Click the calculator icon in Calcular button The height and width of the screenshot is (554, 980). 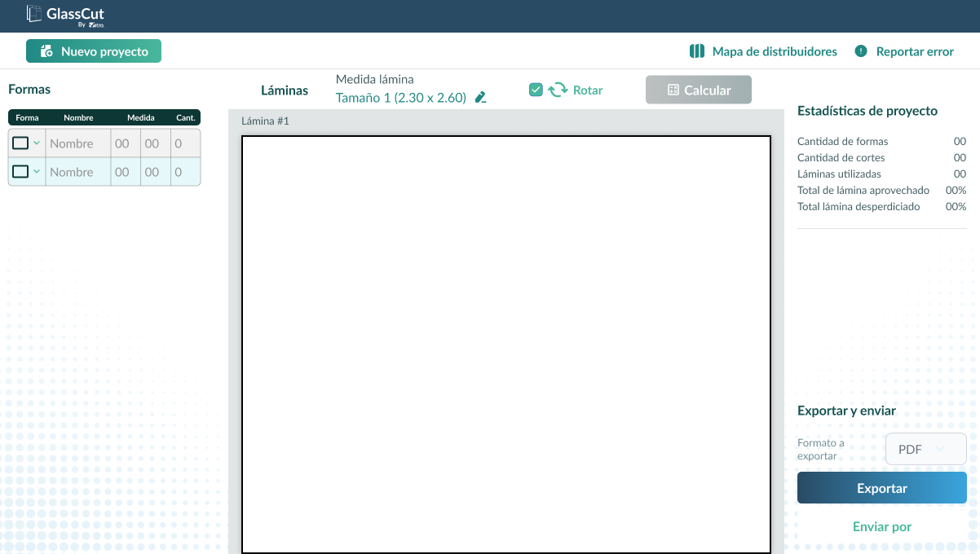[673, 90]
